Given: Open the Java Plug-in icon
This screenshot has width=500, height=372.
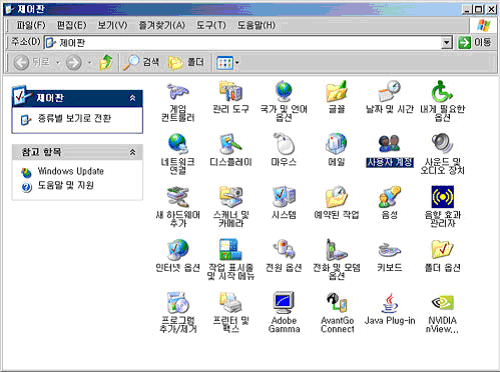Looking at the screenshot, I should click(389, 303).
